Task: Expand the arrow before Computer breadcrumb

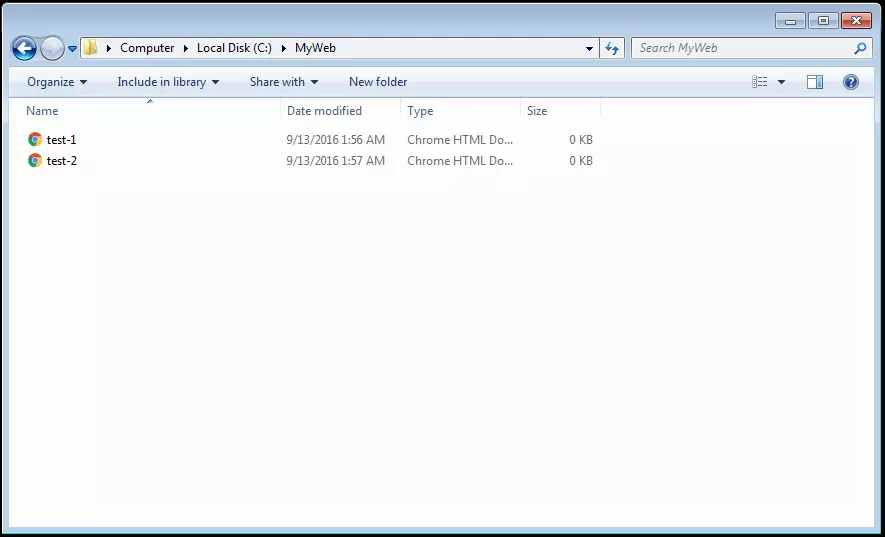Action: (108, 49)
